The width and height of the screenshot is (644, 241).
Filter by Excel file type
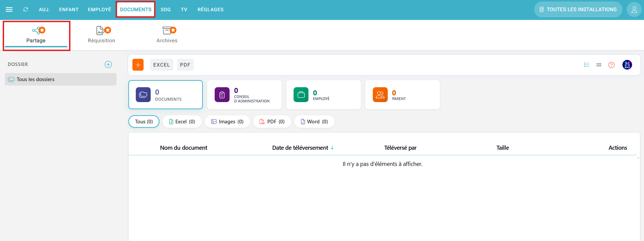(182, 122)
